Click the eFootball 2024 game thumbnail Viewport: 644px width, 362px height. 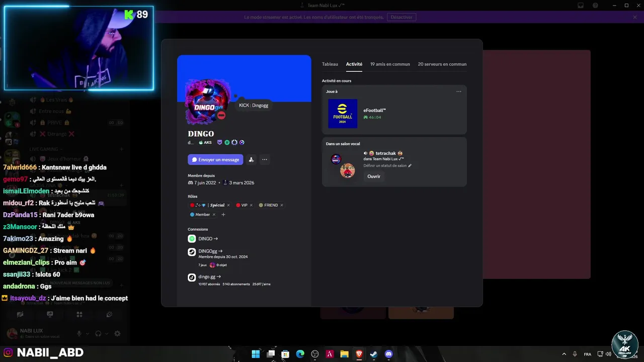pos(343,114)
